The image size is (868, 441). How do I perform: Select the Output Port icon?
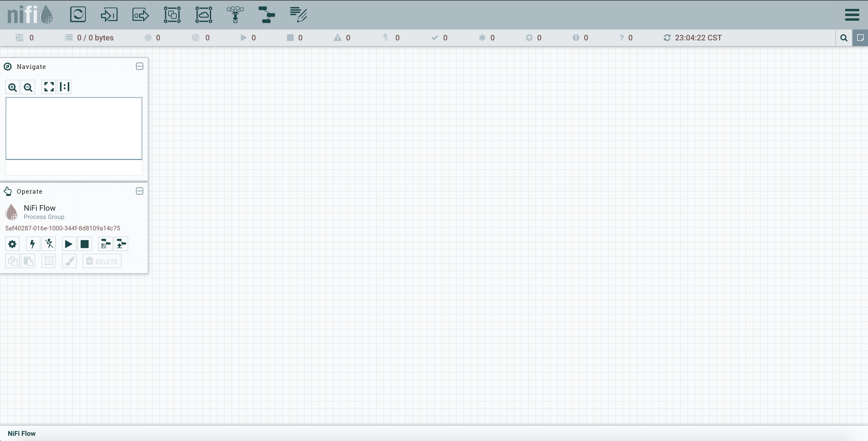coord(141,15)
